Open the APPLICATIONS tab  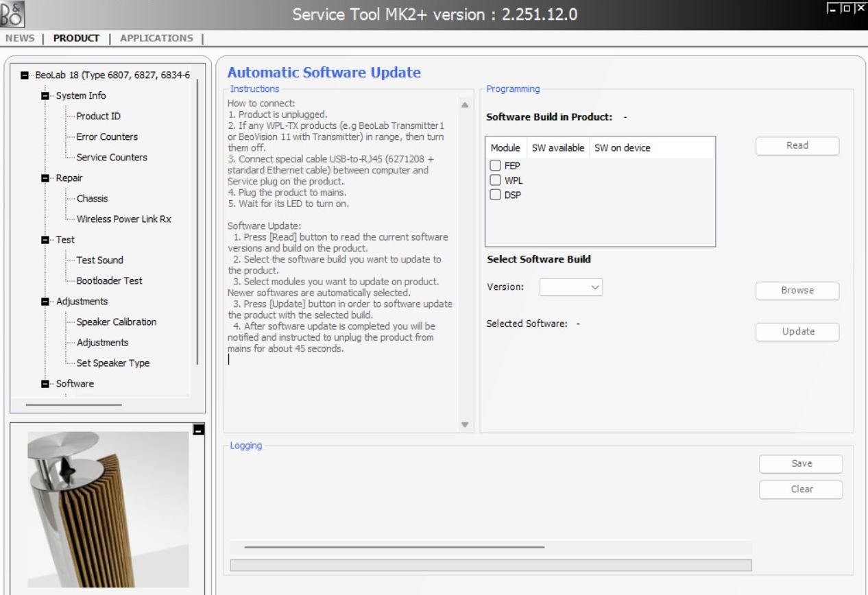point(156,38)
